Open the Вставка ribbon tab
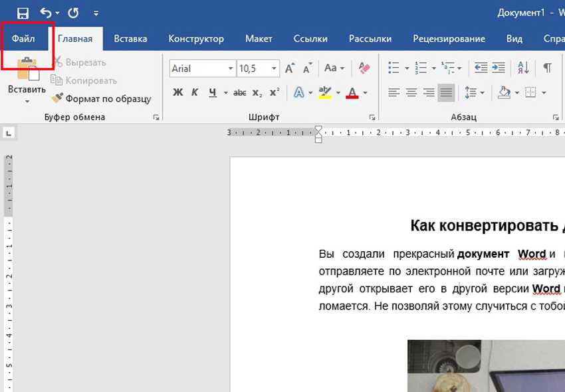 (130, 39)
